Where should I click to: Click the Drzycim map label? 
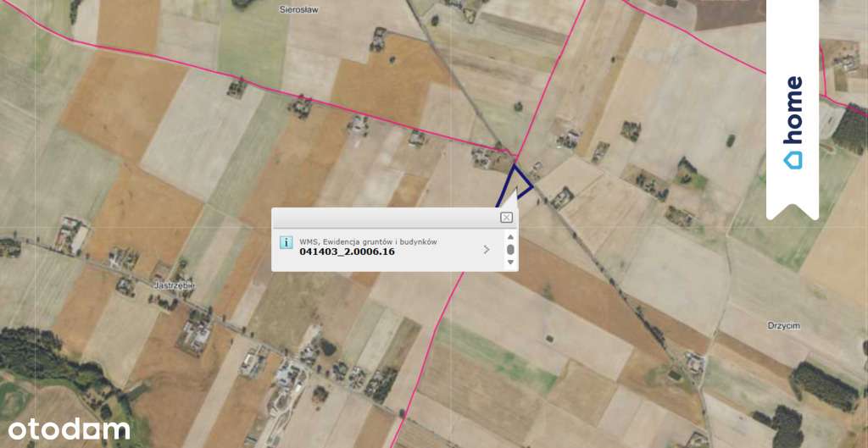pyautogui.click(x=784, y=326)
